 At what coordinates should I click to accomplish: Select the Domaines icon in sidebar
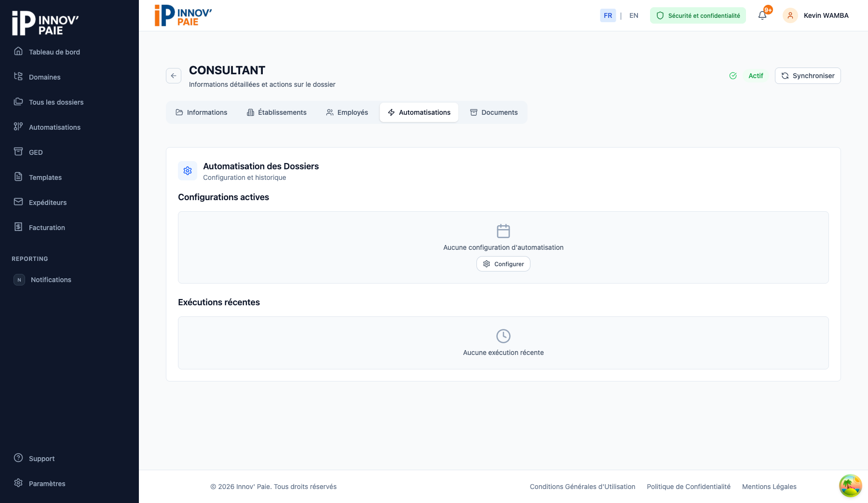[18, 77]
